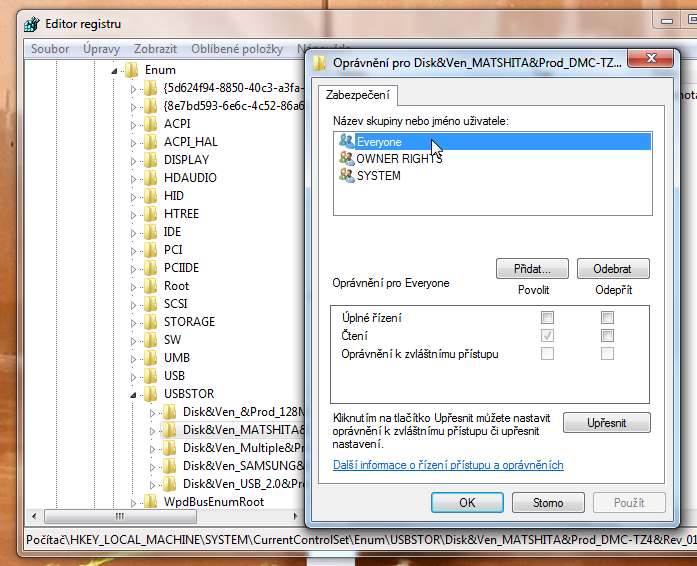Click the ACPI_HAL folder icon

coord(151,142)
